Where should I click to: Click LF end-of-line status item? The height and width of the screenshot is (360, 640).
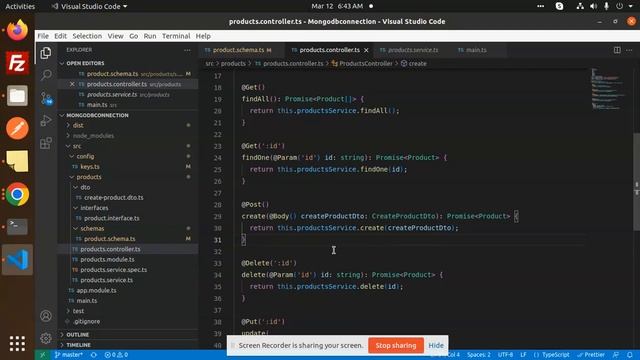[523, 355]
